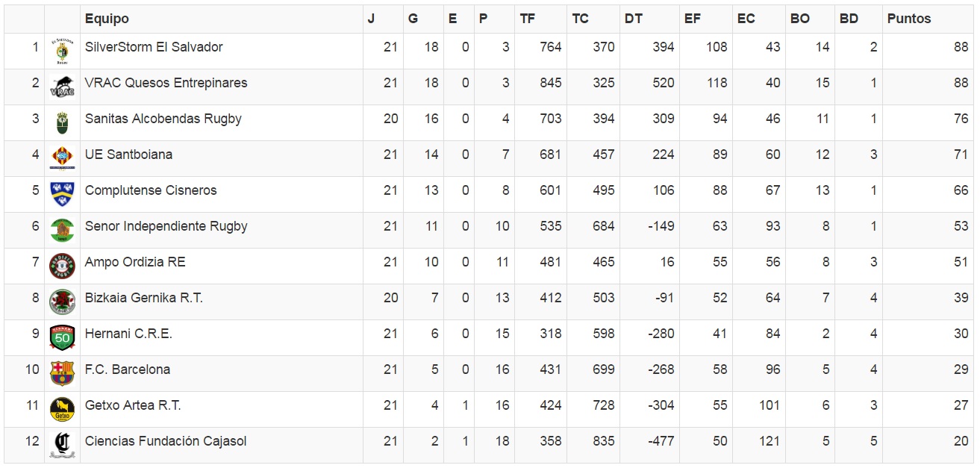Click the Hernani C.R.E. logo
This screenshot has width=980, height=468.
(x=62, y=337)
